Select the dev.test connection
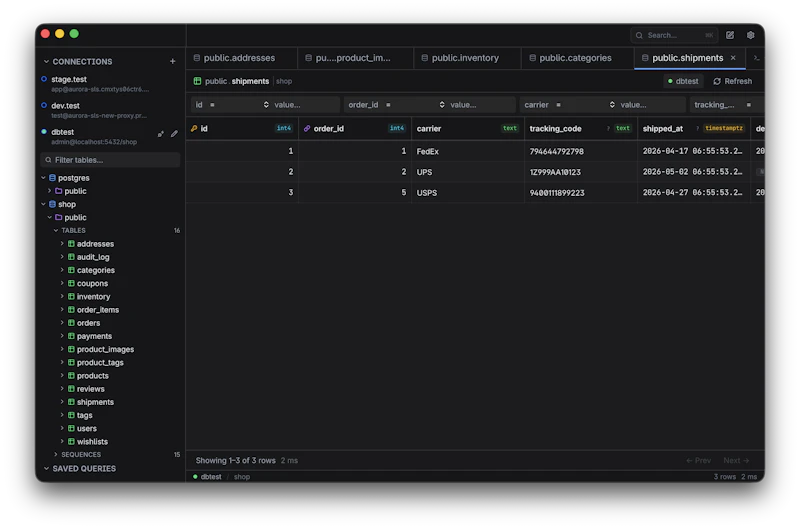The height and width of the screenshot is (529, 800). click(x=109, y=110)
